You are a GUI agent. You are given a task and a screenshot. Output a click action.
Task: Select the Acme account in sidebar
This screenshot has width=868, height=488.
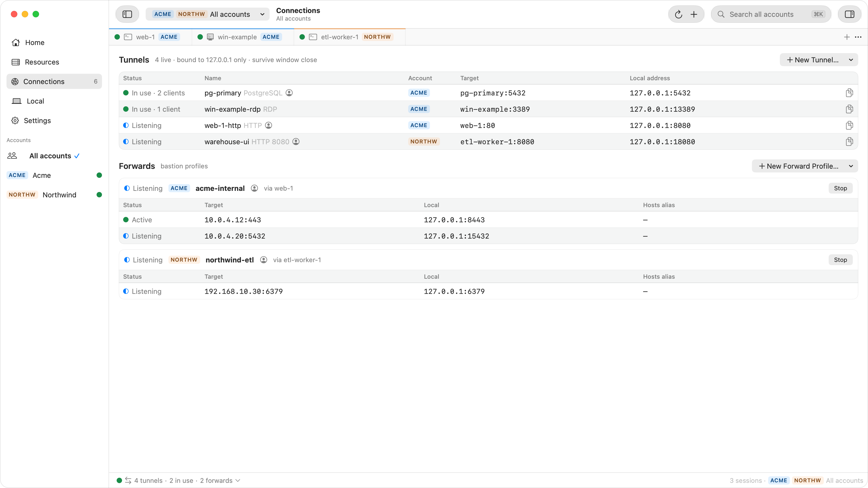click(x=54, y=175)
